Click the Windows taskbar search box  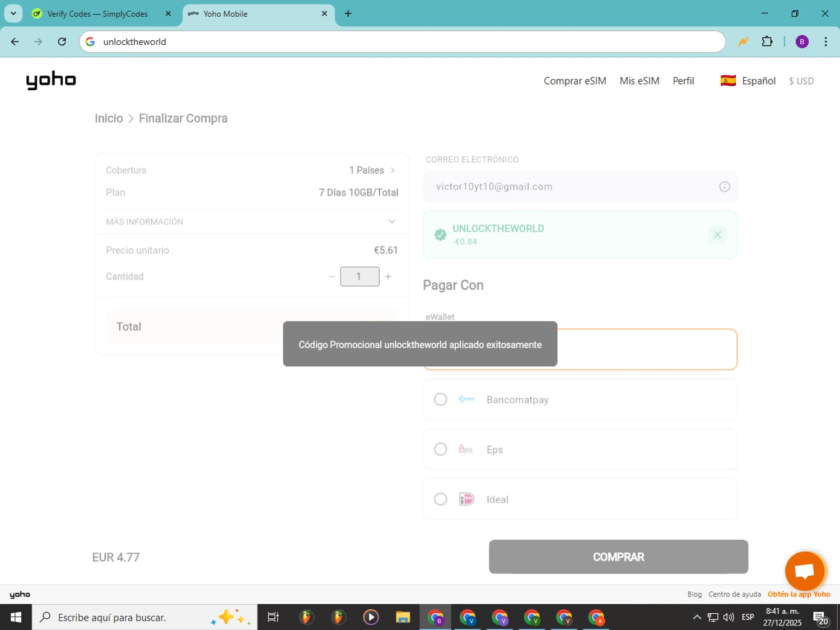[x=144, y=617]
